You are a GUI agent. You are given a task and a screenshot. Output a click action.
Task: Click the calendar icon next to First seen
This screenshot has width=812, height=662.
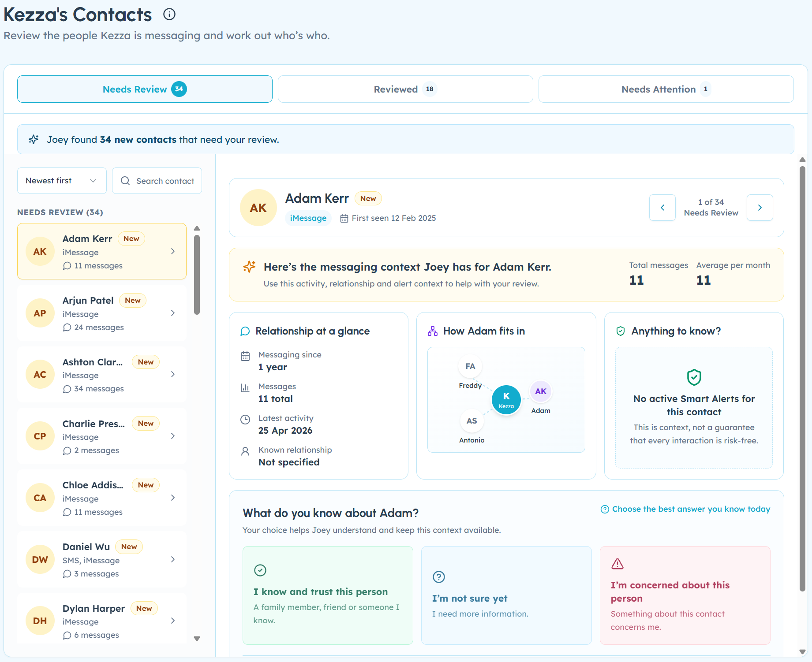tap(344, 218)
